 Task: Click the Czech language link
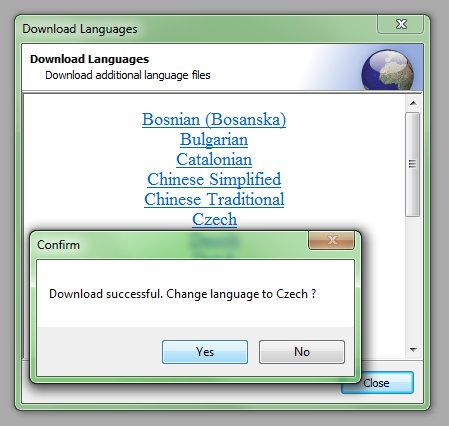[214, 219]
